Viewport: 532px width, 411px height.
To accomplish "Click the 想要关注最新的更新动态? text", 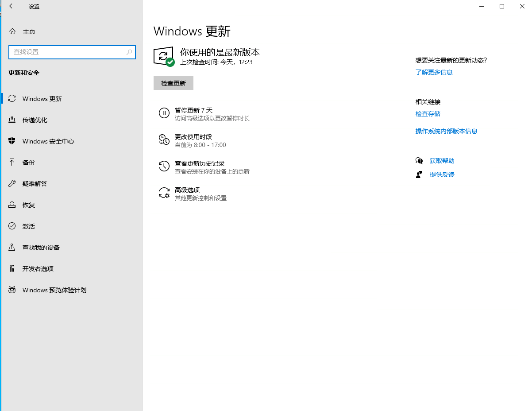I will [x=451, y=60].
